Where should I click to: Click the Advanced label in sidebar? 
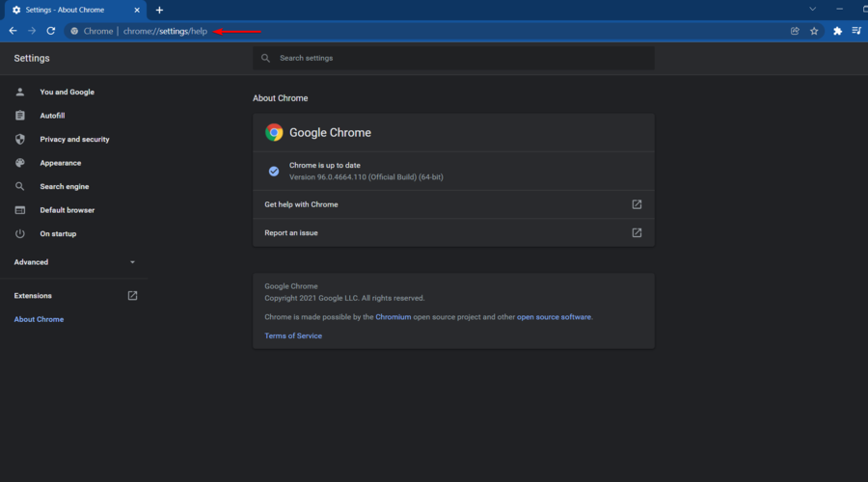tap(31, 262)
